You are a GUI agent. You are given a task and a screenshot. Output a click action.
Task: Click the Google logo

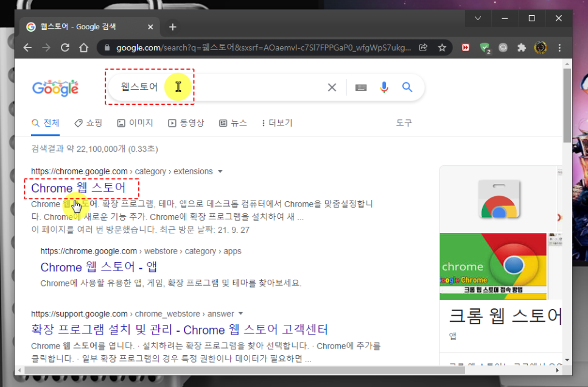[55, 88]
